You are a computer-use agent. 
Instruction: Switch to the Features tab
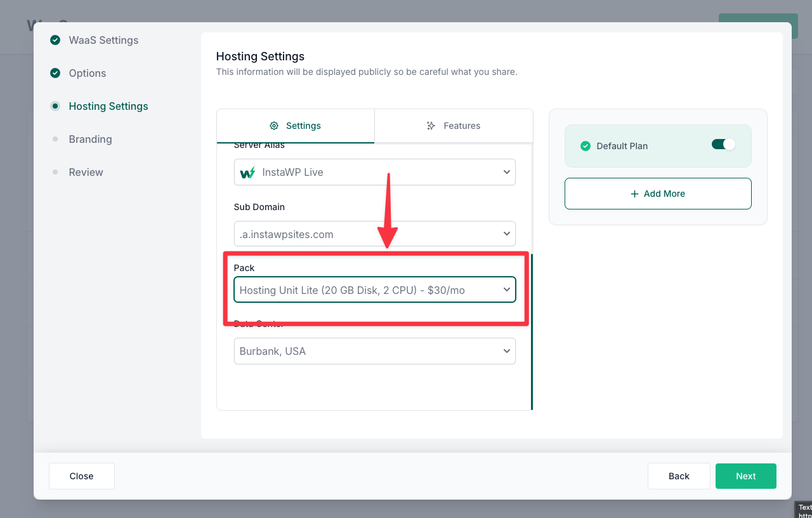coord(454,126)
